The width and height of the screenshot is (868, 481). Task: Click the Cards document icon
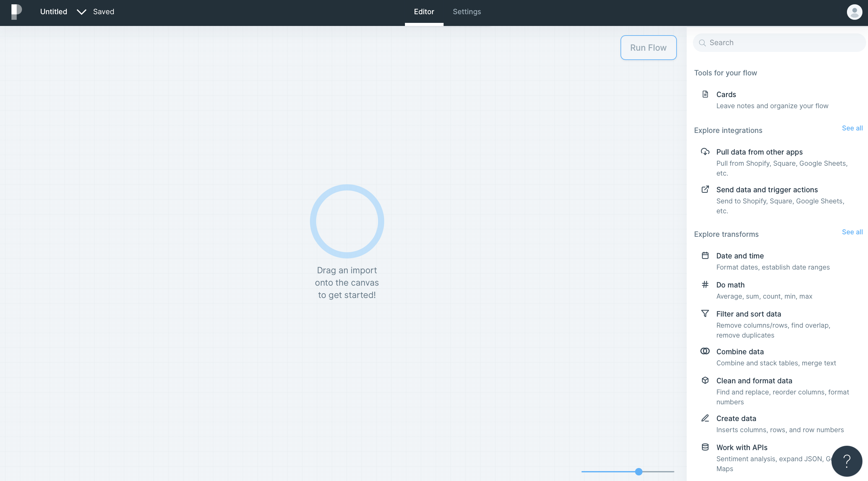[x=705, y=94]
